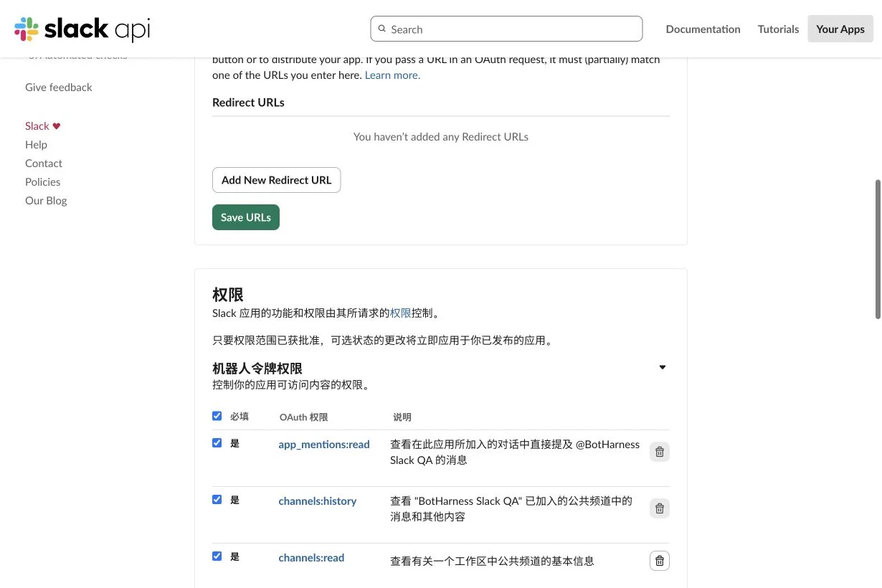The width and height of the screenshot is (882, 588).
Task: Click Give feedback in the sidebar
Action: click(x=59, y=87)
